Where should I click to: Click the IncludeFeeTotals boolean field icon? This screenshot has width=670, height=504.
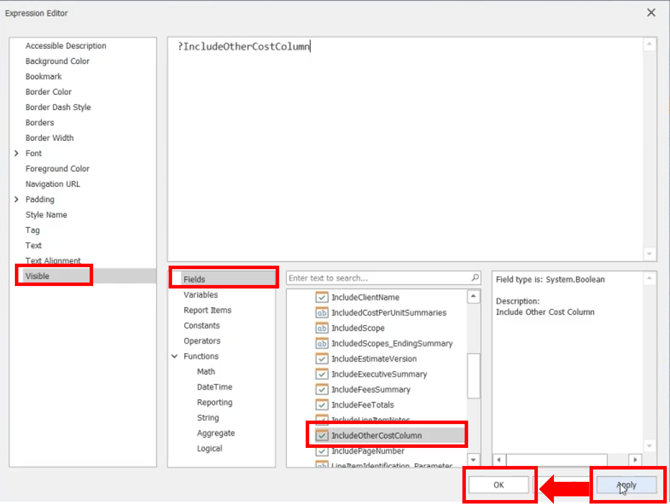322,405
